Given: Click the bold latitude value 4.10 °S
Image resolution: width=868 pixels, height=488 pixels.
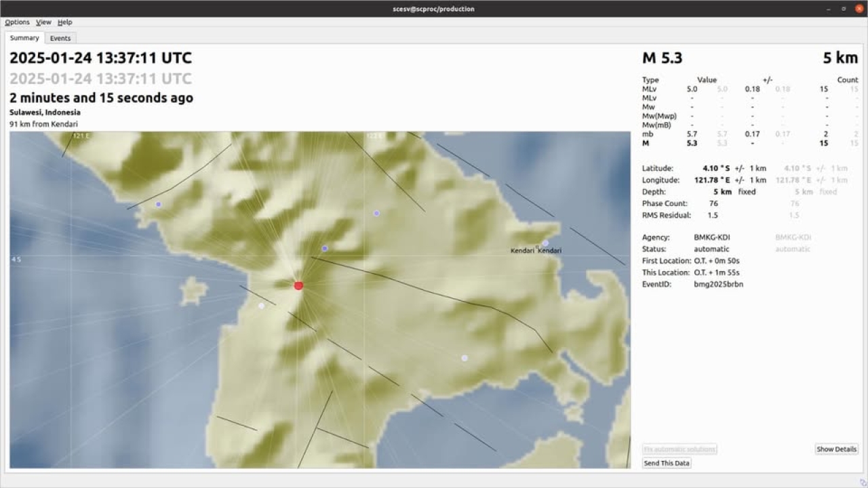Looking at the screenshot, I should (x=716, y=168).
